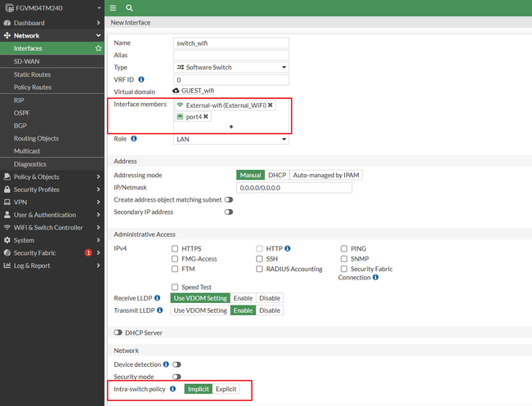Click the VPN laptop icon
532x406 pixels.
point(7,202)
